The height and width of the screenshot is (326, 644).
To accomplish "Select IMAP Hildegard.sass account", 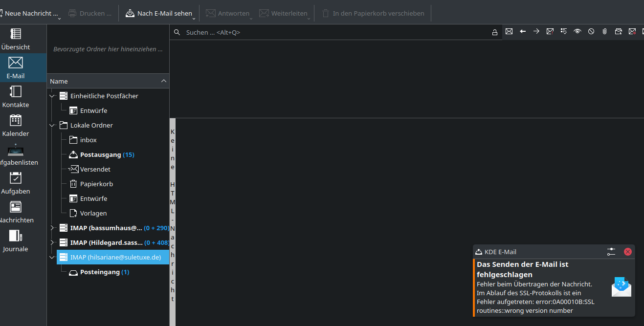I will click(114, 242).
